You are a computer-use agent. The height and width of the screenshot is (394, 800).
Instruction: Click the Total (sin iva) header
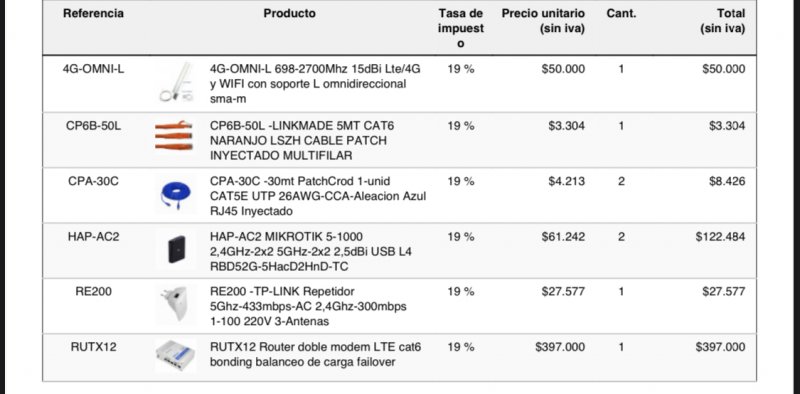click(722, 21)
